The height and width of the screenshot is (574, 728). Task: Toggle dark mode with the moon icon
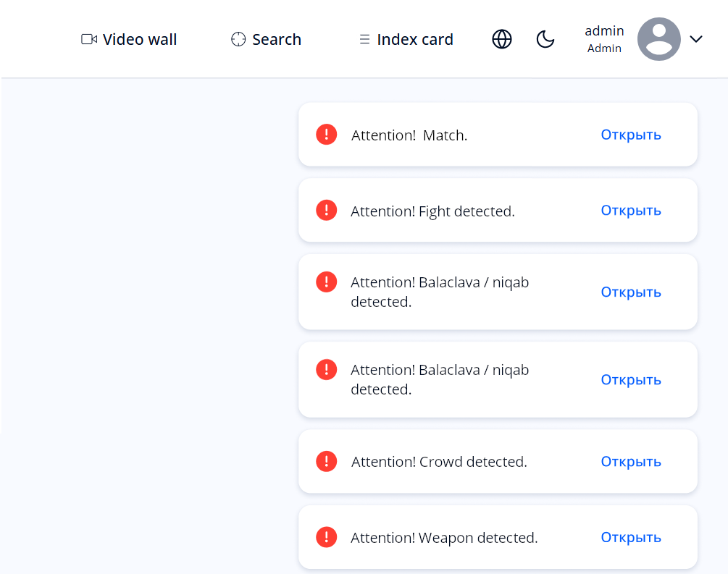pyautogui.click(x=545, y=39)
